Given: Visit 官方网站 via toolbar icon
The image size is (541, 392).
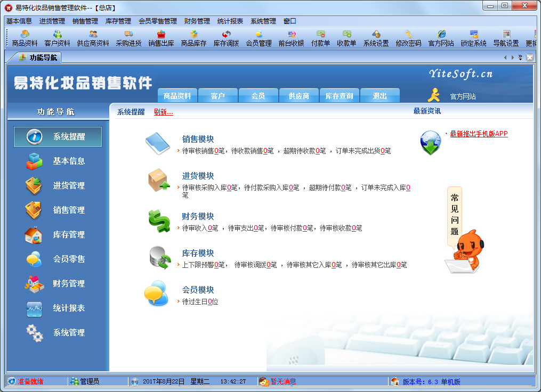Looking at the screenshot, I should (441, 38).
